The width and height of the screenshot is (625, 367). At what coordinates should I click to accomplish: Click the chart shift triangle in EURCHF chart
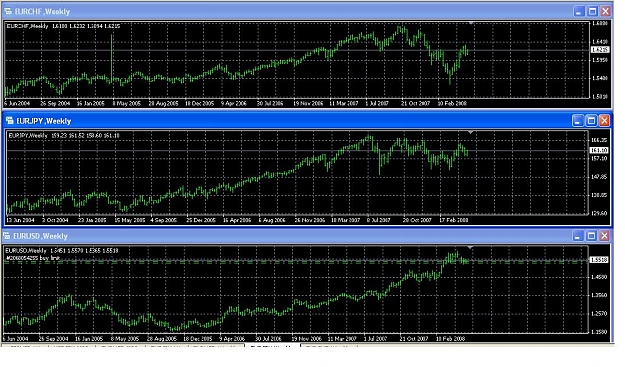pos(471,24)
